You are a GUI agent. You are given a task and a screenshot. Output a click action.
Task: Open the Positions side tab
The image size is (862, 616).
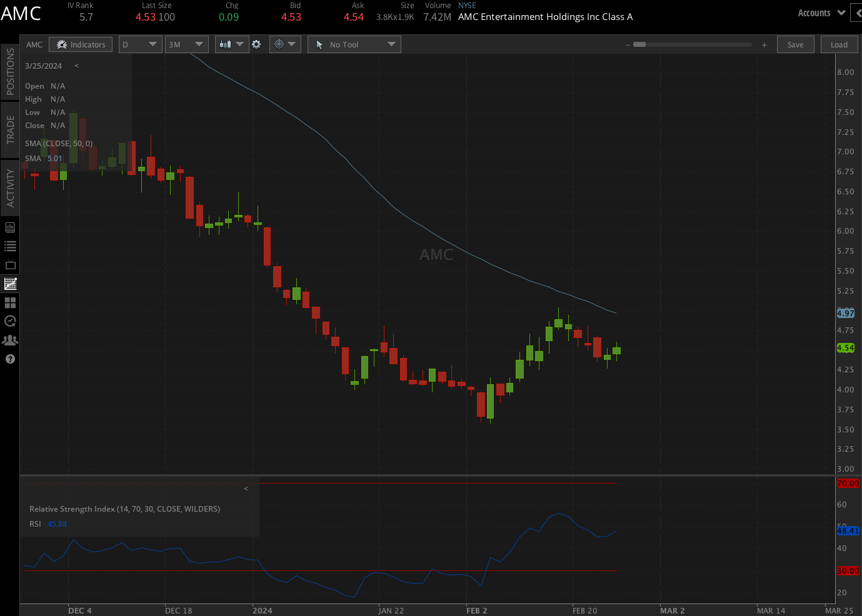pos(10,72)
